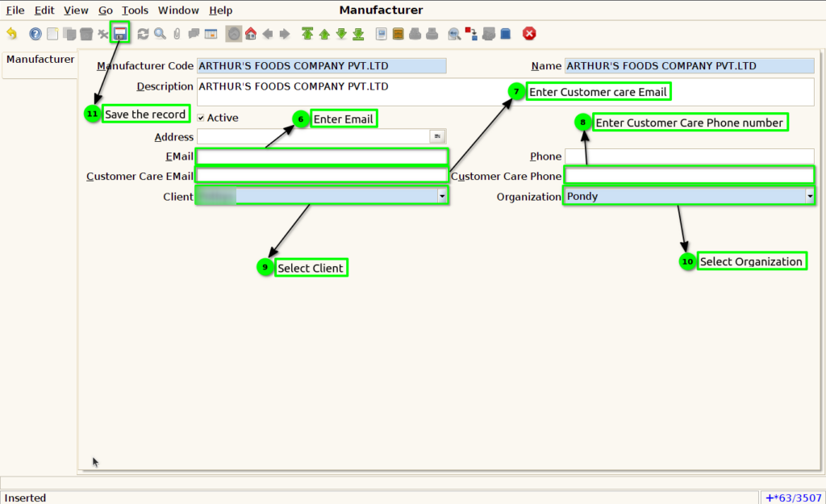Viewport: 826px width, 504px height.
Task: Open the Chat speech bubbles icon
Action: pyautogui.click(x=194, y=34)
